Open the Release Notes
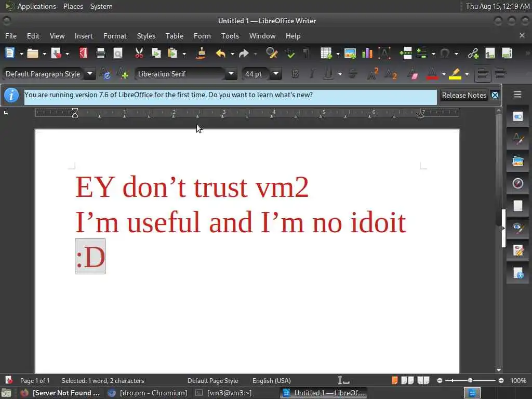This screenshot has height=399, width=532. (464, 96)
